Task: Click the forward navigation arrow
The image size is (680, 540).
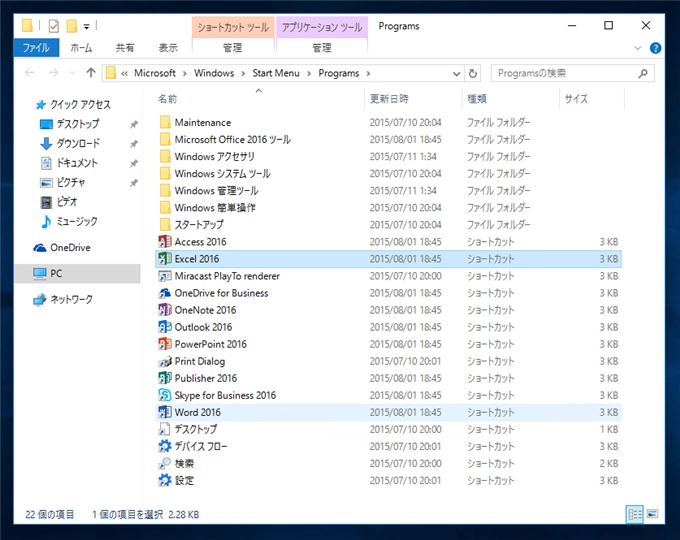Action: tap(53, 72)
